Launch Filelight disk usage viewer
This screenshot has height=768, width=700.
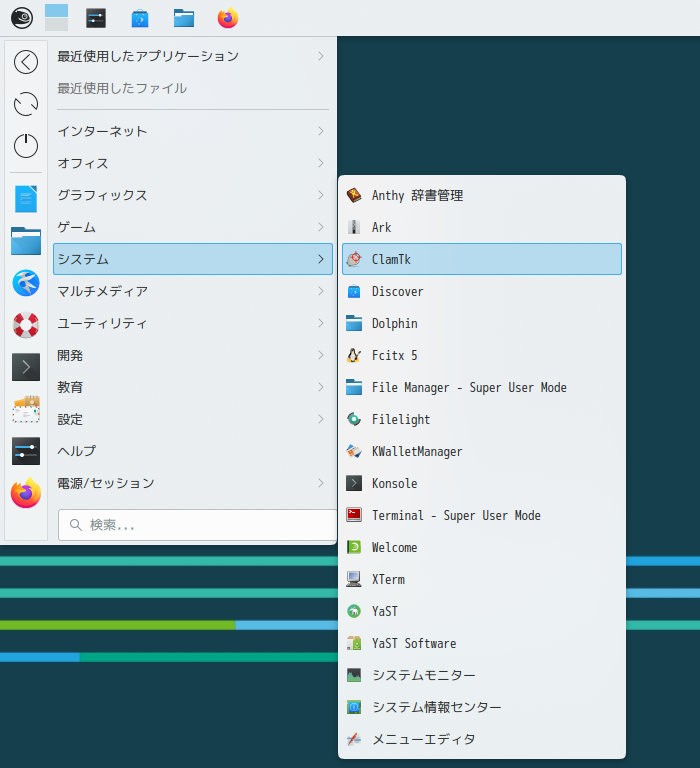pos(482,419)
